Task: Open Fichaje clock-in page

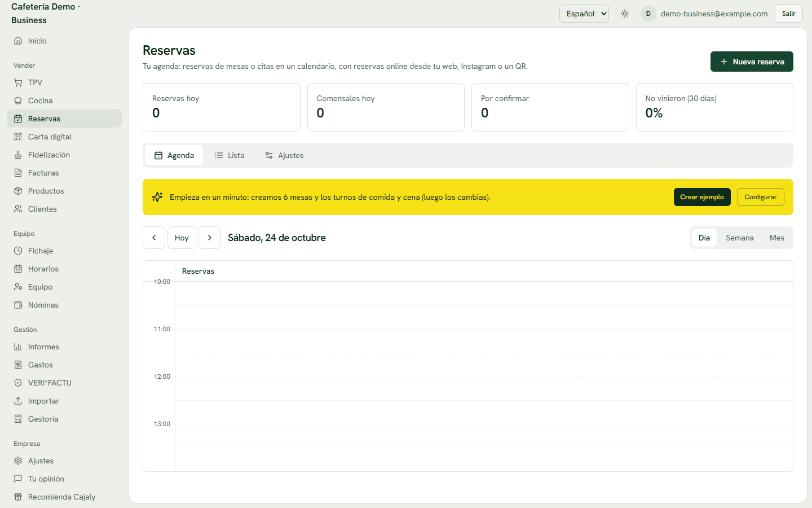Action: (64, 251)
